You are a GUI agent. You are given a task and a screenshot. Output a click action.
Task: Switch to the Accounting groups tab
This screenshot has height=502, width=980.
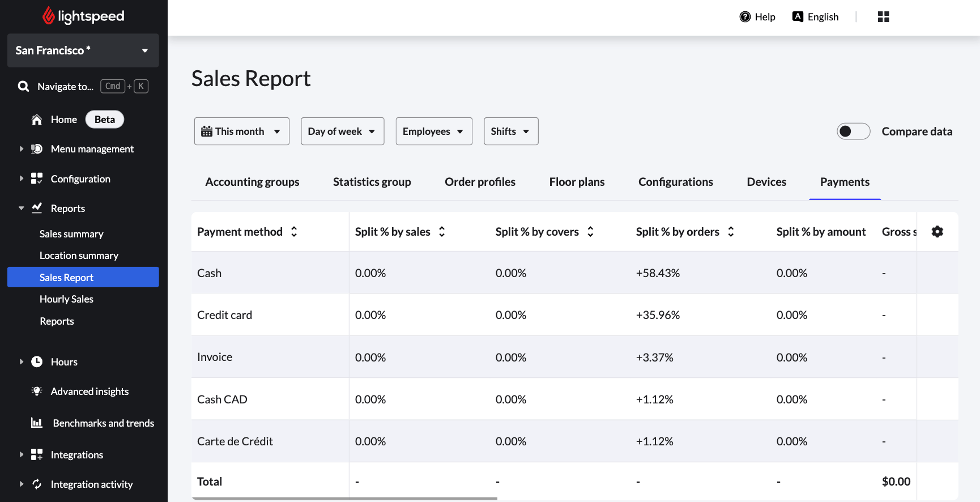(252, 182)
